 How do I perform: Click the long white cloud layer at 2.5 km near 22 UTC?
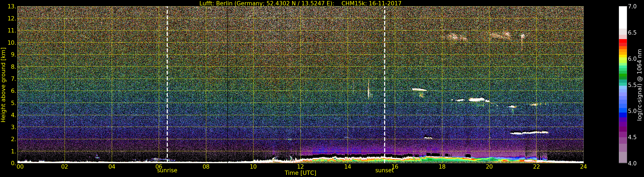(x=529, y=133)
